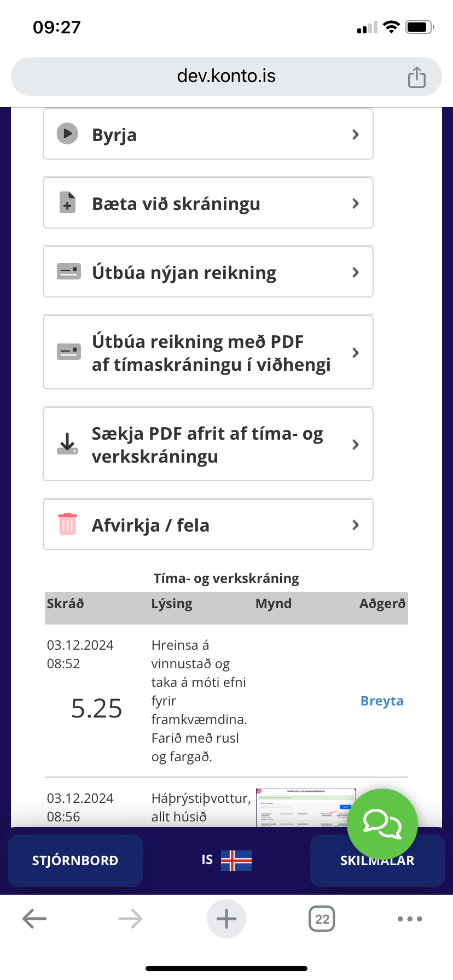Viewport: 453px width, 980px height.
Task: Tap the dev.konto.is address bar
Action: [226, 76]
